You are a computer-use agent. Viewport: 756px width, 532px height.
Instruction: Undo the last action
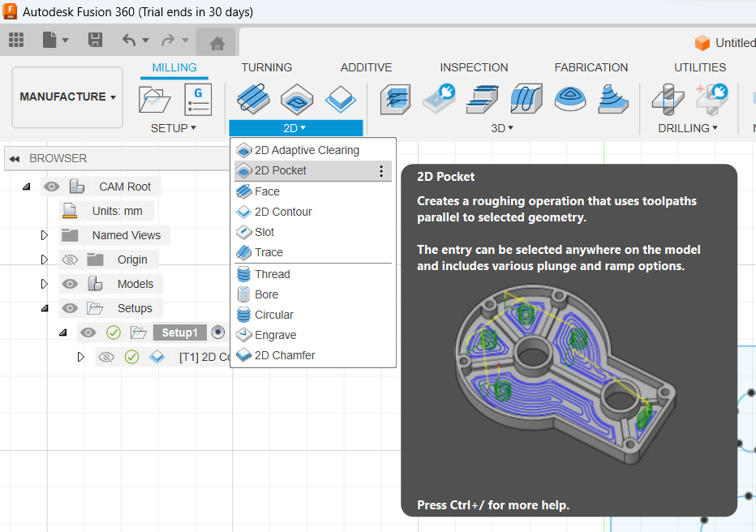tap(129, 40)
